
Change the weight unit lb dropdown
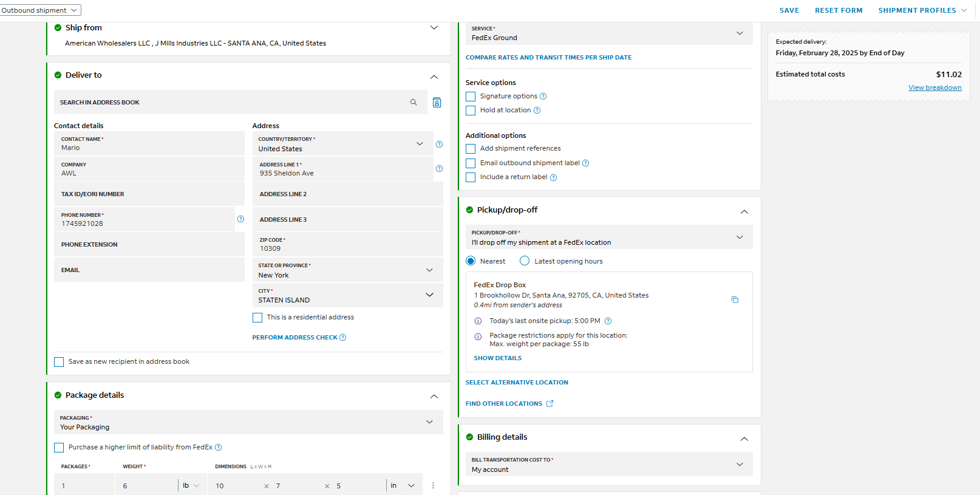pos(191,486)
